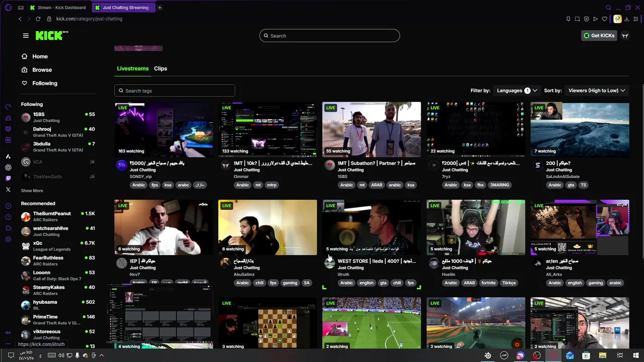Open xQc recommended channel
644x362 pixels.
click(x=58, y=246)
